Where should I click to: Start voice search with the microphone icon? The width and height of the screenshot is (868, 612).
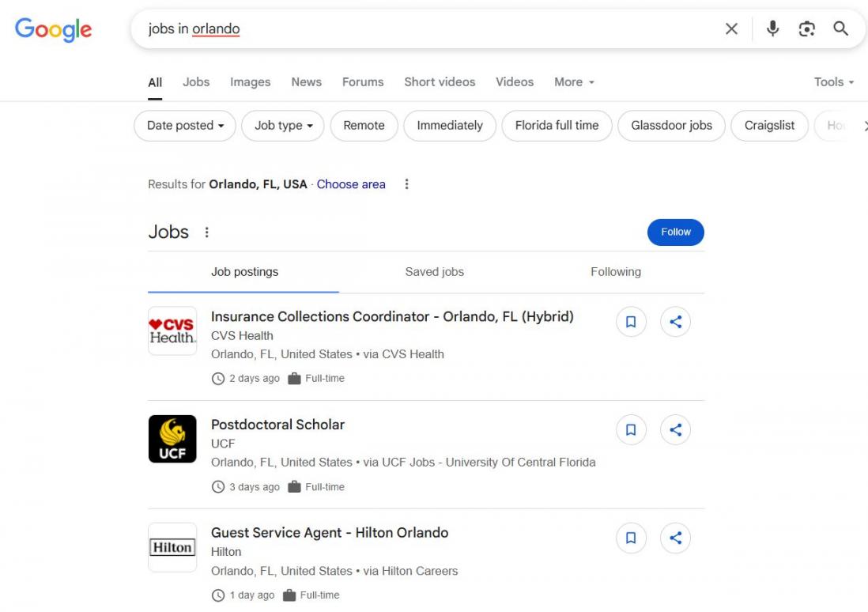tap(773, 28)
